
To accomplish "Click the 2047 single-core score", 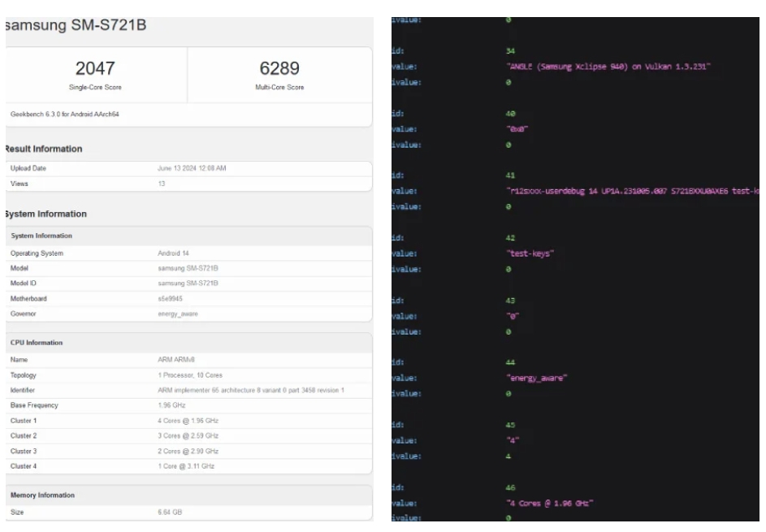I will (95, 68).
